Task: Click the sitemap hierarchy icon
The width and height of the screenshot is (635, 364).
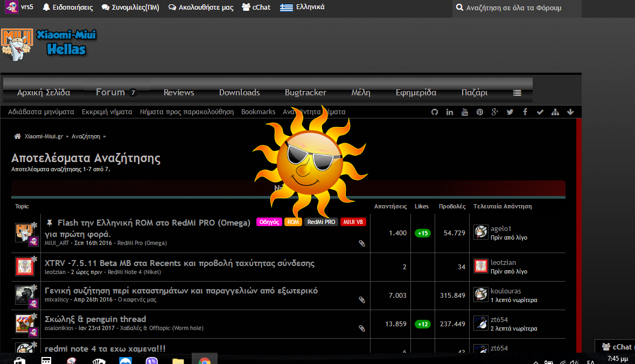Action: pos(555,112)
